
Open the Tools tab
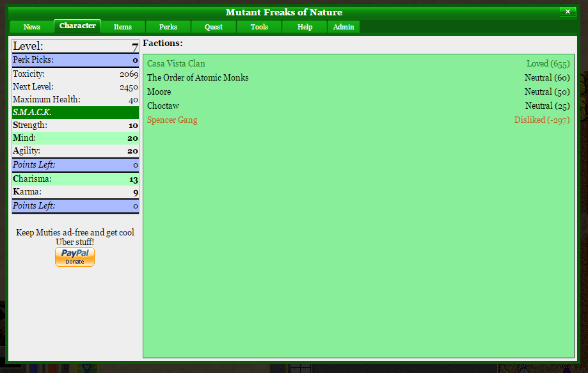pyautogui.click(x=259, y=27)
